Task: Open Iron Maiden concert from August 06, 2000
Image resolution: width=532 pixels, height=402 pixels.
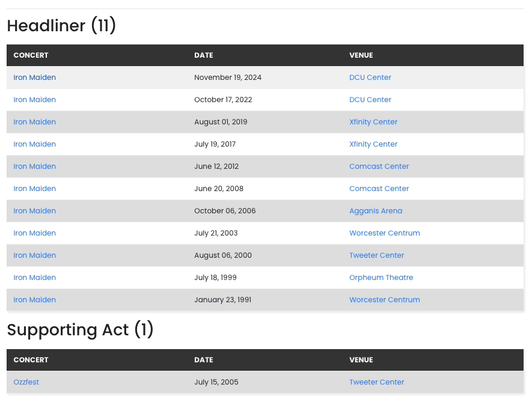Action: pos(35,255)
